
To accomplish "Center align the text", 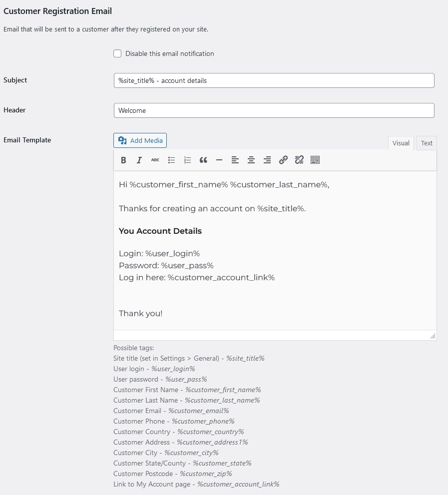I will coord(251,160).
